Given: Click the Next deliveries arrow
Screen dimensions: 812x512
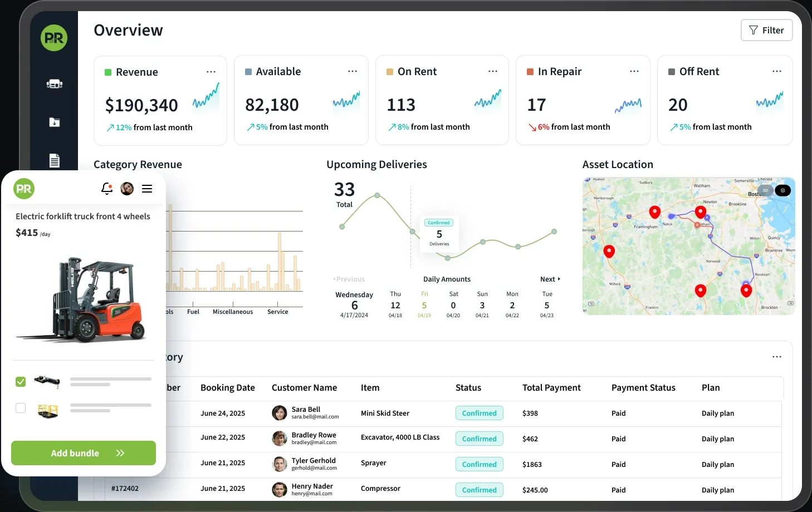Looking at the screenshot, I should tap(550, 279).
